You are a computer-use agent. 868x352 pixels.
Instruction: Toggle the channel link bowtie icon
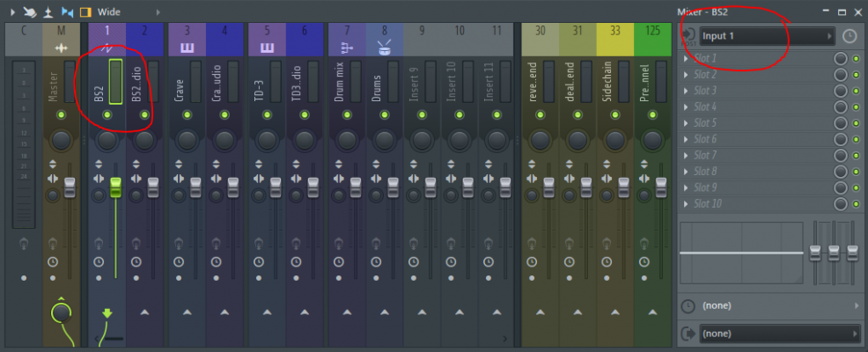point(68,11)
